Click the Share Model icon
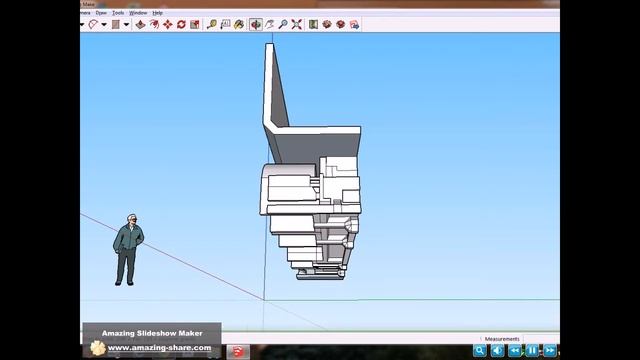Image resolution: width=640 pixels, height=360 pixels. (341, 24)
